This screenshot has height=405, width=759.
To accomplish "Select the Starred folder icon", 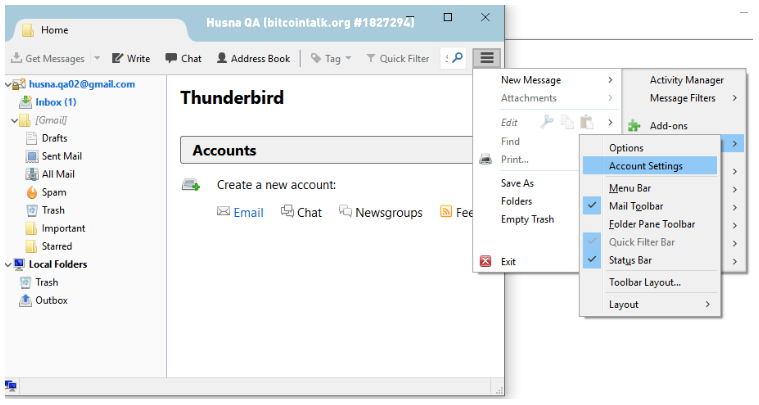I will click(31, 246).
